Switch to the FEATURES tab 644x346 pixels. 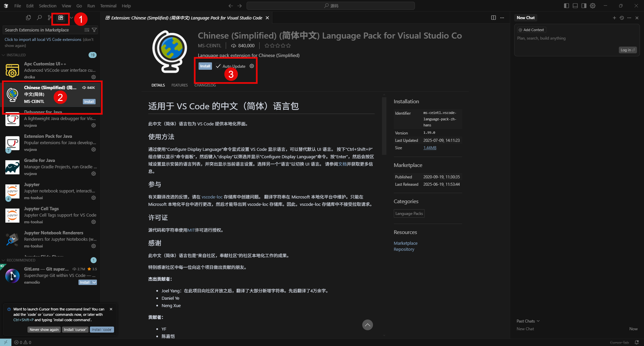click(x=179, y=85)
